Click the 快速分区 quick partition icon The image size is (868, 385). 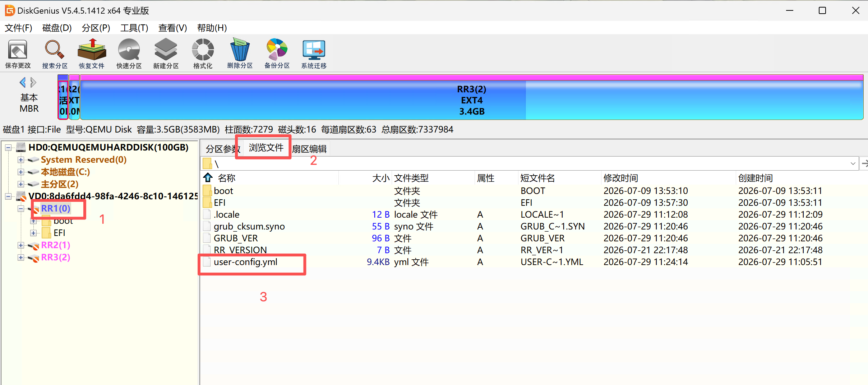129,54
